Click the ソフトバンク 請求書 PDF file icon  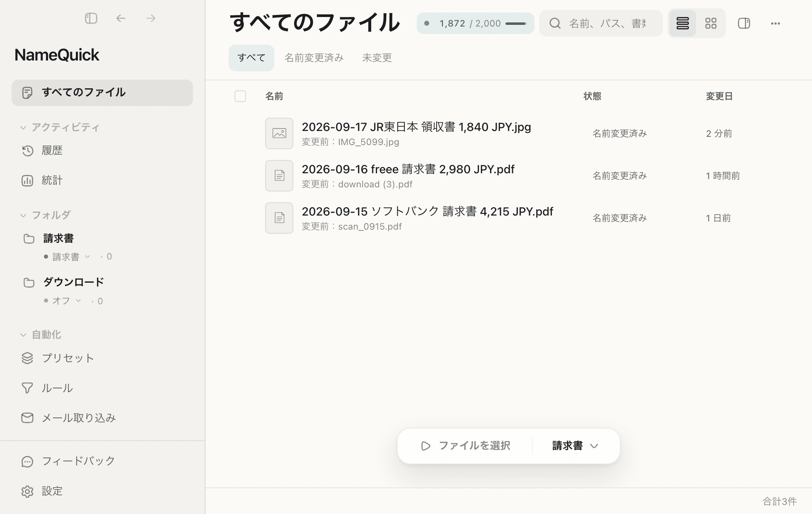tap(279, 218)
